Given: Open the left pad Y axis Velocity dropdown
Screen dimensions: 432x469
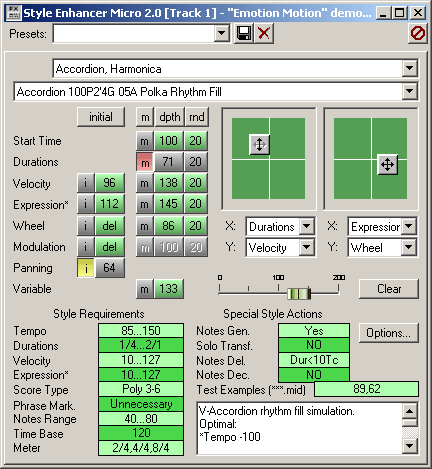Looking at the screenshot, I should tap(307, 247).
